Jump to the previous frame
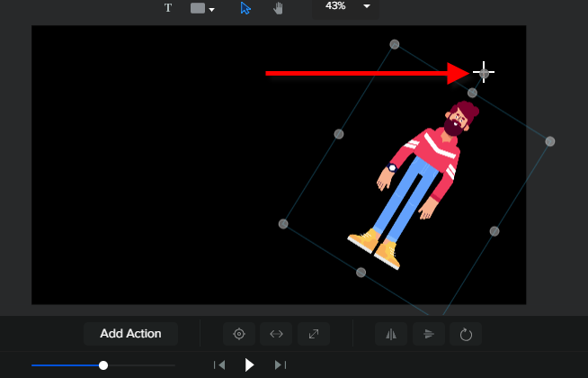Screen dimensions: 588x378 pyautogui.click(x=219, y=364)
